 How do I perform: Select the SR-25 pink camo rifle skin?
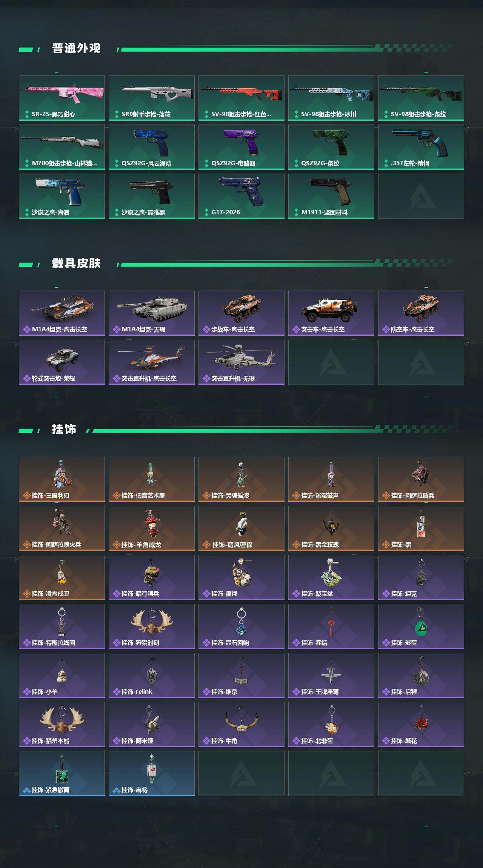tap(62, 98)
